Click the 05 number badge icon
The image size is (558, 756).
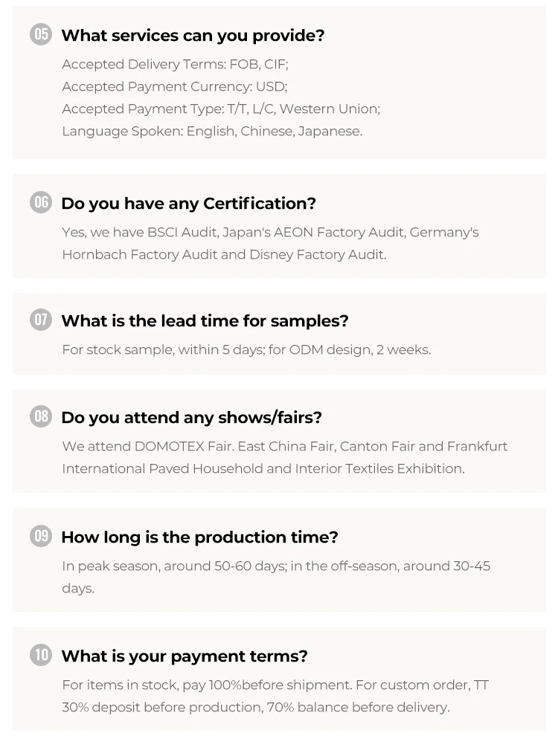point(41,34)
